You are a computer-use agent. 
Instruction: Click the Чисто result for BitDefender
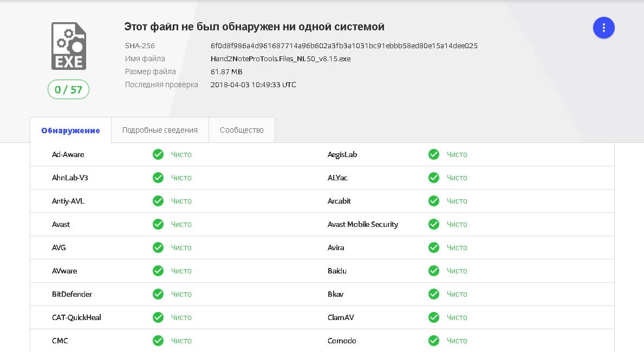click(x=181, y=294)
